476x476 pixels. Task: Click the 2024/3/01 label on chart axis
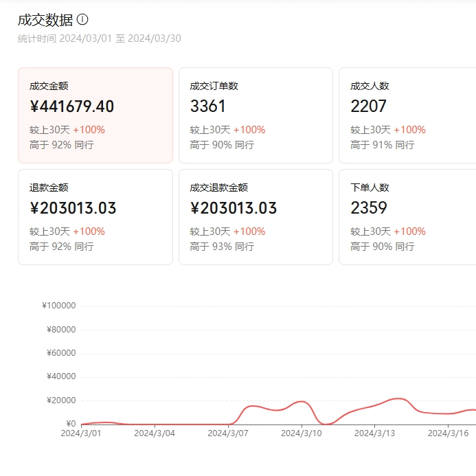80,433
